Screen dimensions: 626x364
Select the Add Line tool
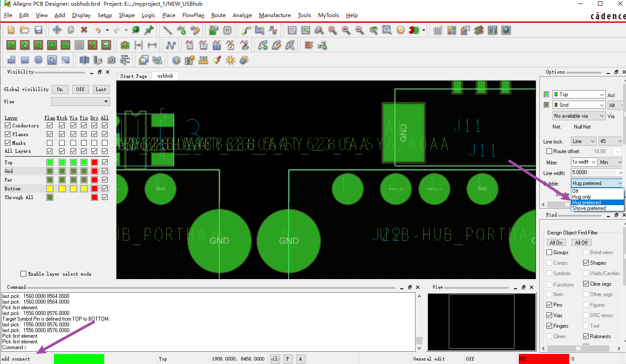tap(168, 30)
